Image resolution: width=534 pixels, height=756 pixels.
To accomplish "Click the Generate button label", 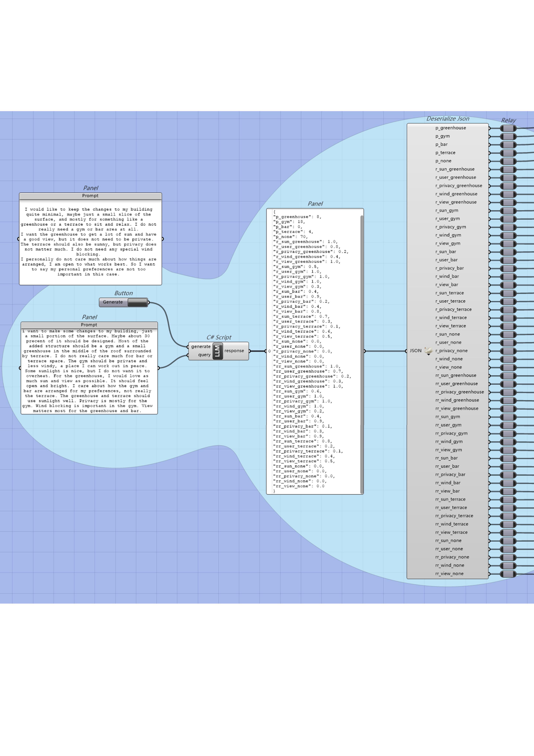I will point(112,302).
